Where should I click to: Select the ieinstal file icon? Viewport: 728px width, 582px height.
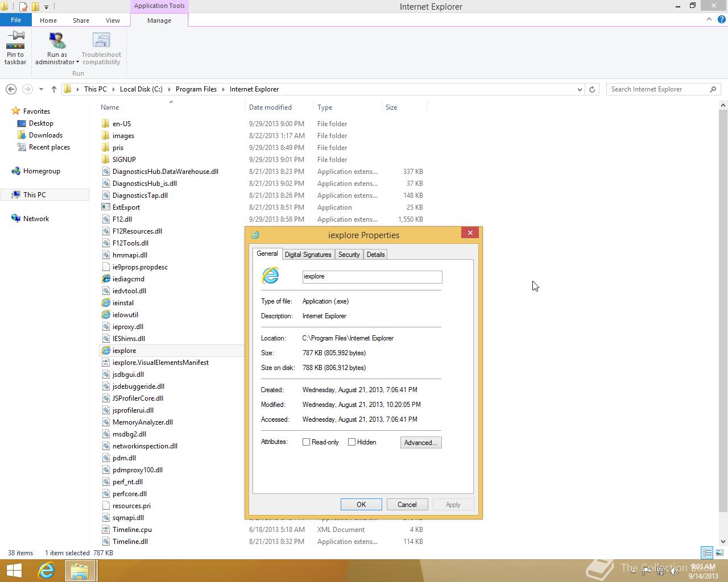pos(106,303)
